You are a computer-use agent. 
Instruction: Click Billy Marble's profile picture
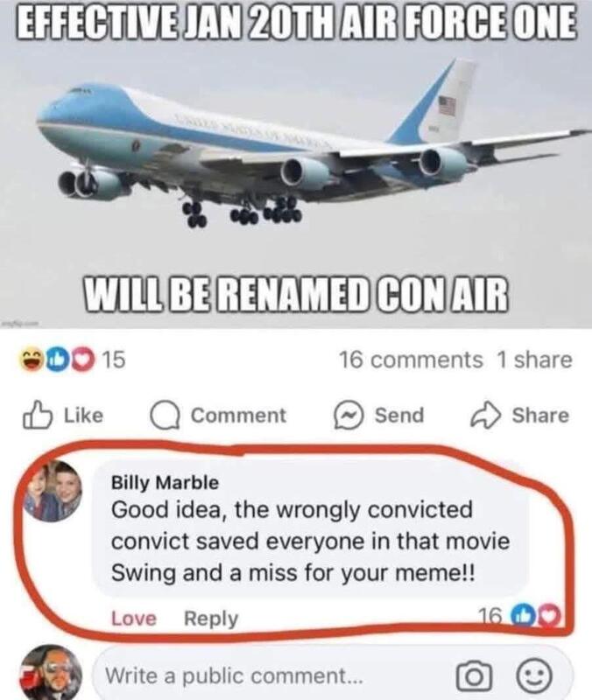[x=53, y=491]
